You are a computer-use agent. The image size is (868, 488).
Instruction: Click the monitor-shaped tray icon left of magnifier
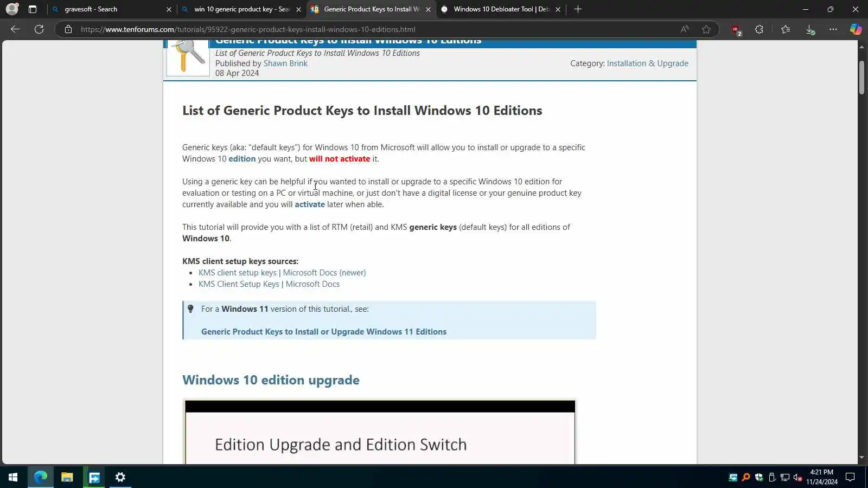click(x=733, y=478)
